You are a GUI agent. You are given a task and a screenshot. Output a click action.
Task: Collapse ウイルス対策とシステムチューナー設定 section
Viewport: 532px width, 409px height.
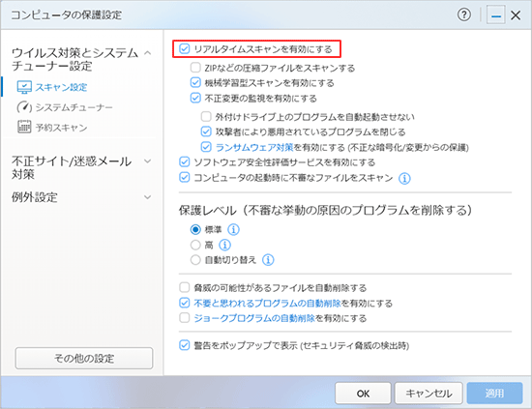click(148, 53)
